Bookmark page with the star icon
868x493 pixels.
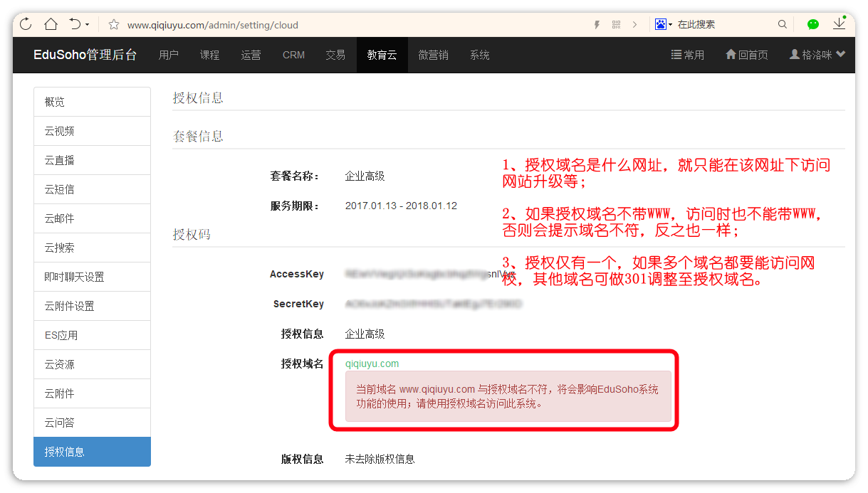[113, 25]
